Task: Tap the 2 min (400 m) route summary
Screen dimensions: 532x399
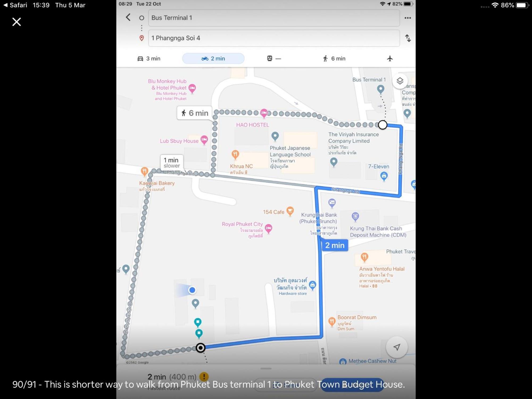Action: click(172, 377)
